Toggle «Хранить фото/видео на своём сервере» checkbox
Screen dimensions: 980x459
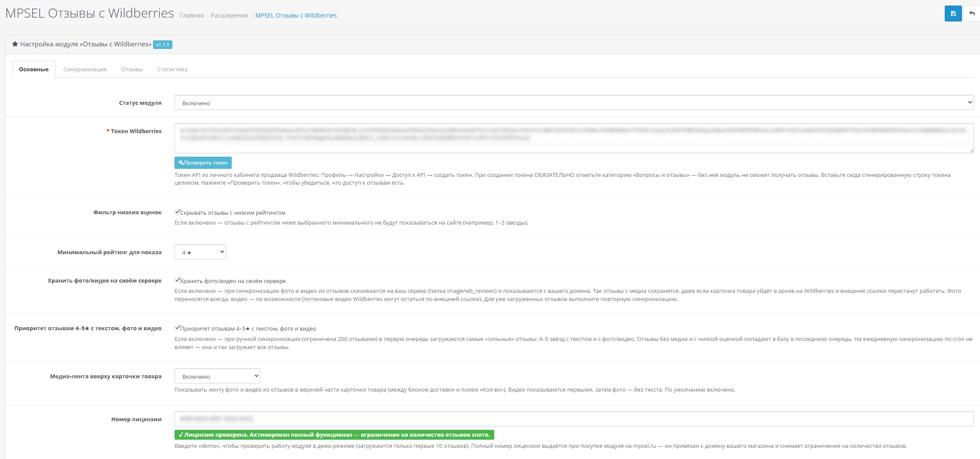pos(177,280)
